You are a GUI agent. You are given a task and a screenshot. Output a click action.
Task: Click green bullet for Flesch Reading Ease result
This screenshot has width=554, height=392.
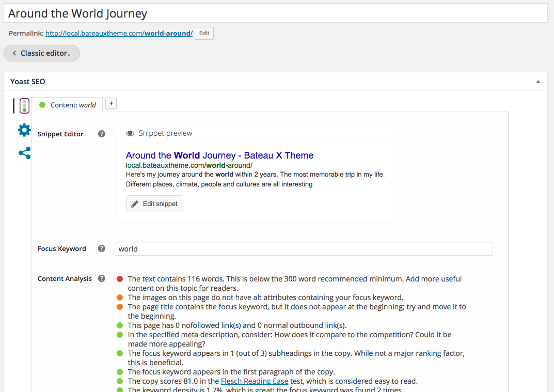tap(120, 381)
